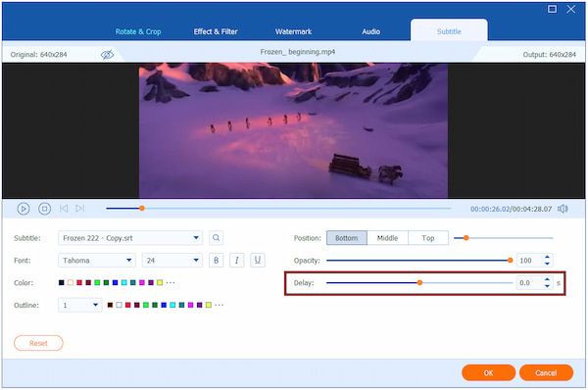Toggle the original preview eye icon
The image size is (588, 390).
point(107,55)
